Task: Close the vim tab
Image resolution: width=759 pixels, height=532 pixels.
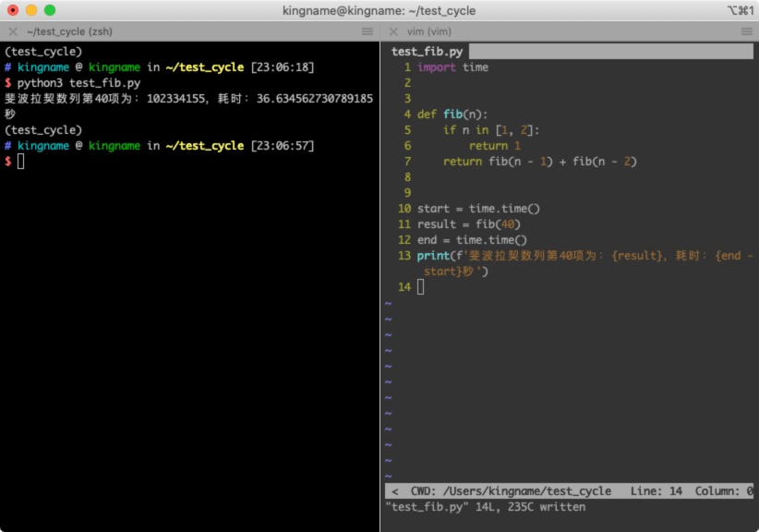Action: click(x=393, y=32)
